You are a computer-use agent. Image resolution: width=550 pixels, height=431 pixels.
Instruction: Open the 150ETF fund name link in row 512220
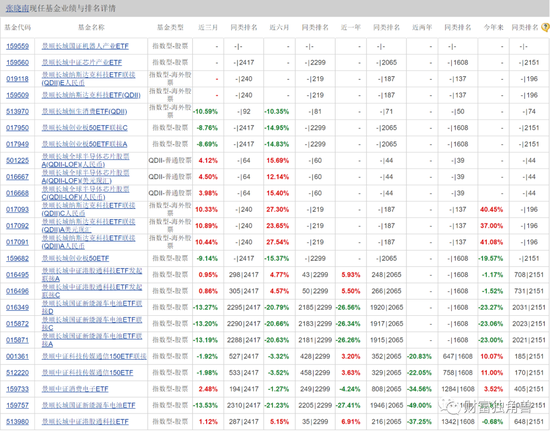click(x=87, y=372)
